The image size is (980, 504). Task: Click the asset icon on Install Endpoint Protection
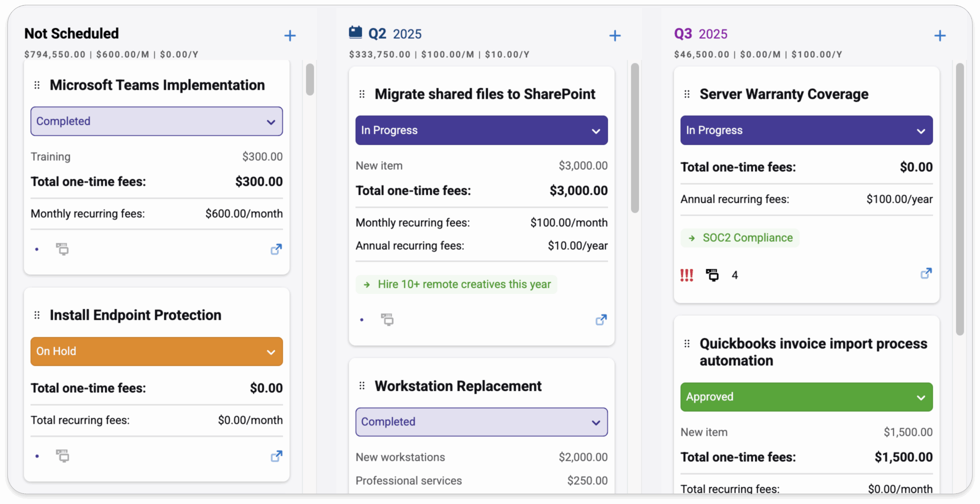pos(62,456)
